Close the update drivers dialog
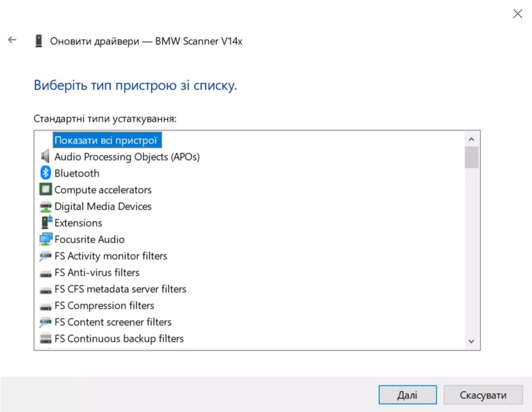Viewport: 532px width, 412px height. coord(518,14)
